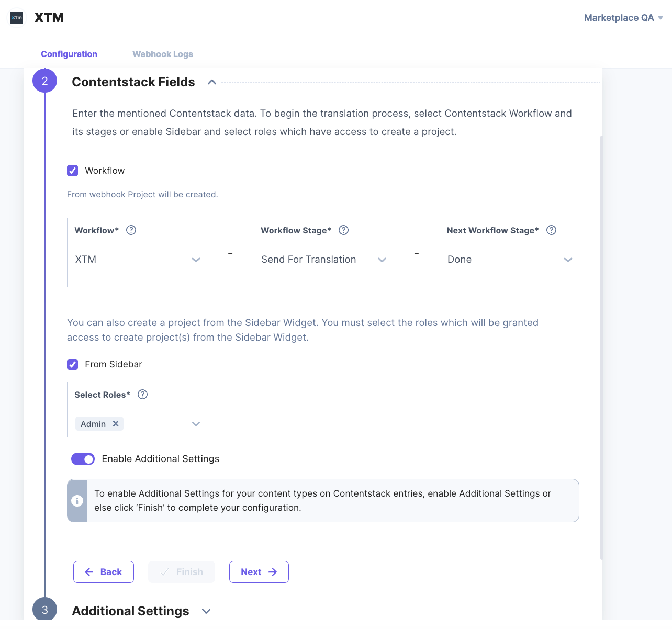Toggle Enable Additional Settings switch off
The width and height of the screenshot is (672, 629).
tap(83, 459)
